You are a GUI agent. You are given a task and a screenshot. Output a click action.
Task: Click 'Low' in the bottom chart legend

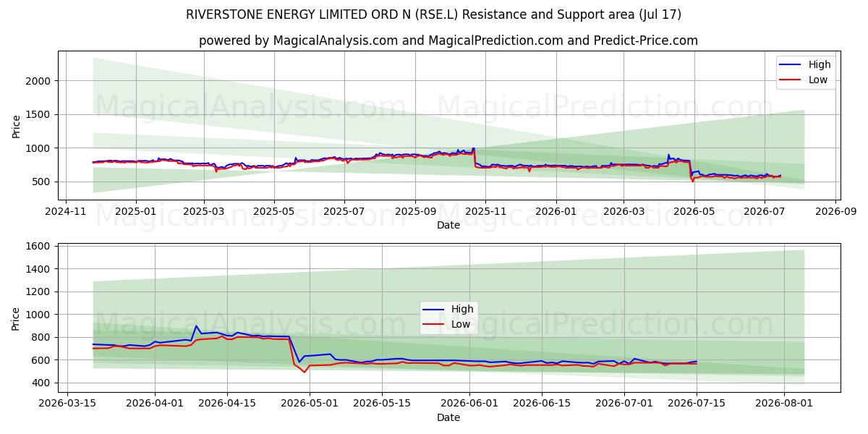click(461, 324)
